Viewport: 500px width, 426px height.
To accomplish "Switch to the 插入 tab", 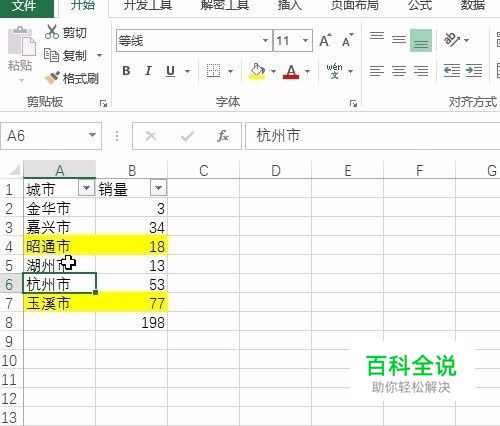I will pos(290,5).
